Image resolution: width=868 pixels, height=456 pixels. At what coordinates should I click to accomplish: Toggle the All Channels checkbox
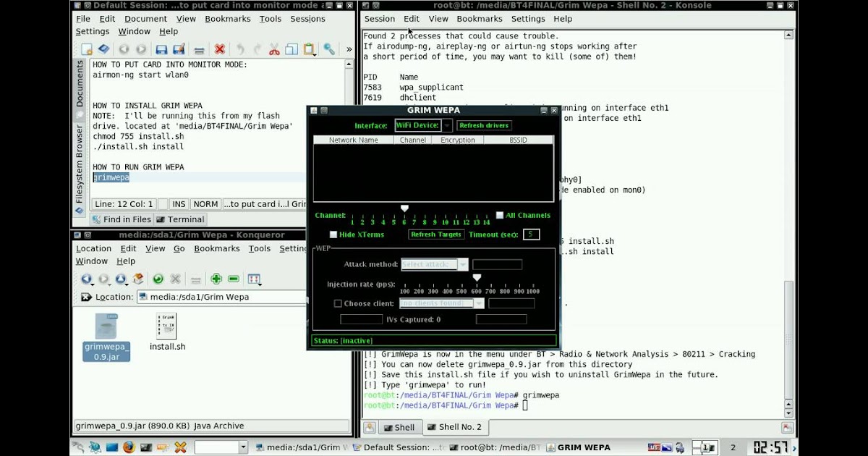point(500,215)
